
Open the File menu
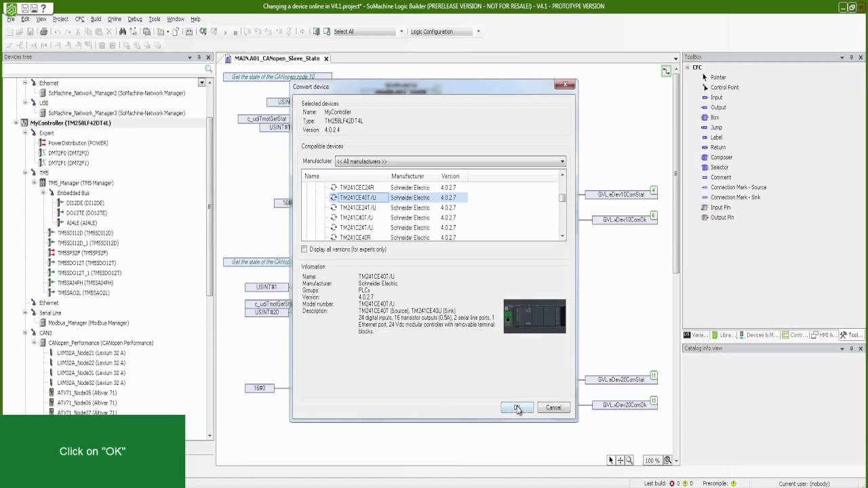pyautogui.click(x=11, y=19)
